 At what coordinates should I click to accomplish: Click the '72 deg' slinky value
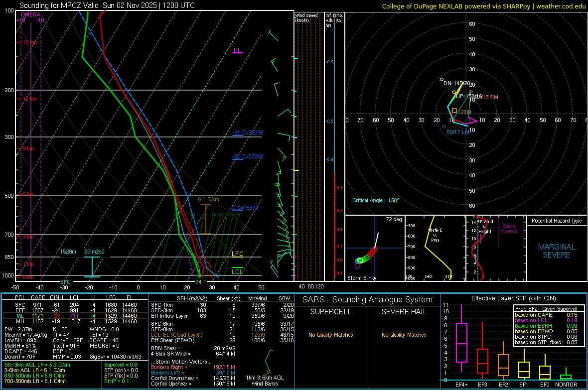(x=394, y=219)
